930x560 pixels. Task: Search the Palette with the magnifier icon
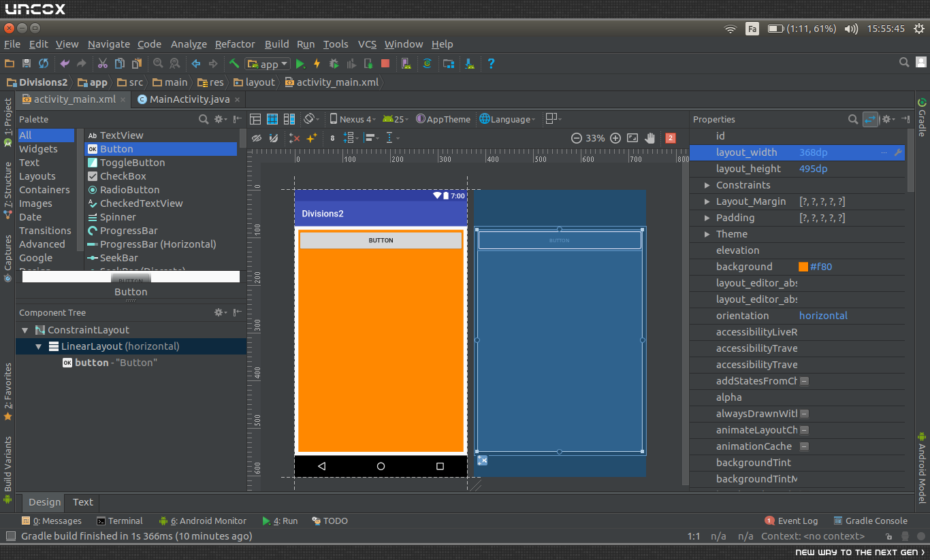coord(204,119)
